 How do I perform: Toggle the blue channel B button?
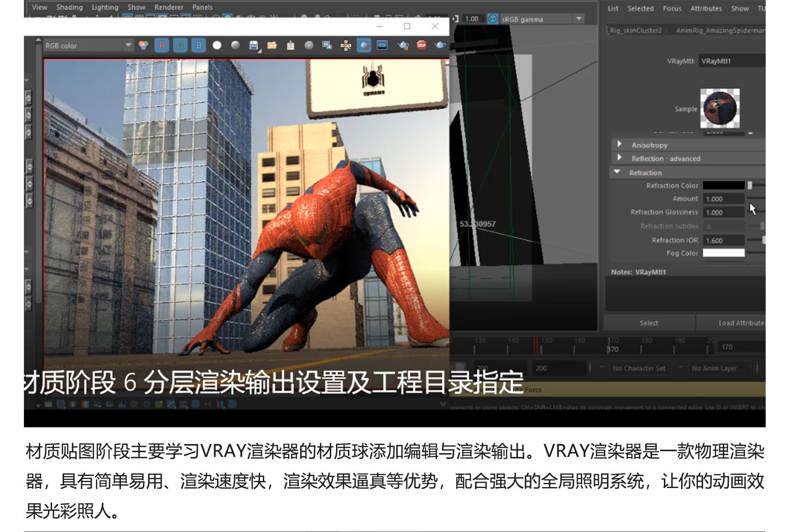coord(198,45)
